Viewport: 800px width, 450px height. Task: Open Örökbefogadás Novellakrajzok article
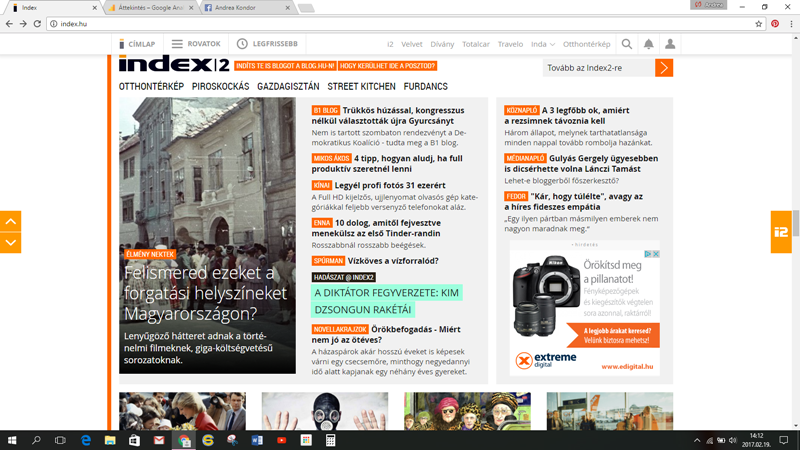(x=386, y=335)
